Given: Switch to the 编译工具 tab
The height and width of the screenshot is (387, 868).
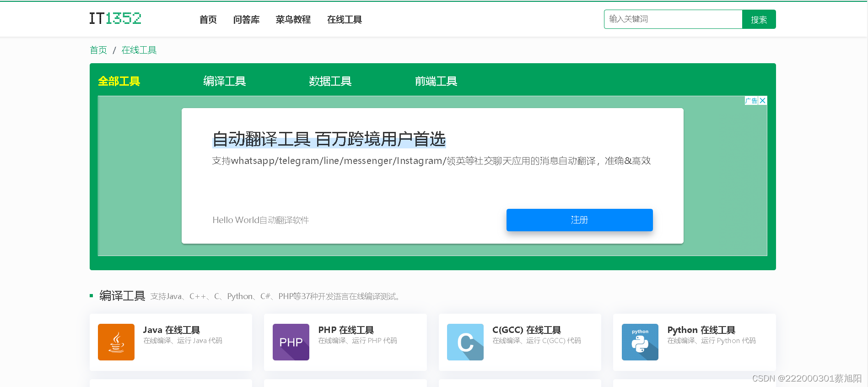Looking at the screenshot, I should coord(225,81).
